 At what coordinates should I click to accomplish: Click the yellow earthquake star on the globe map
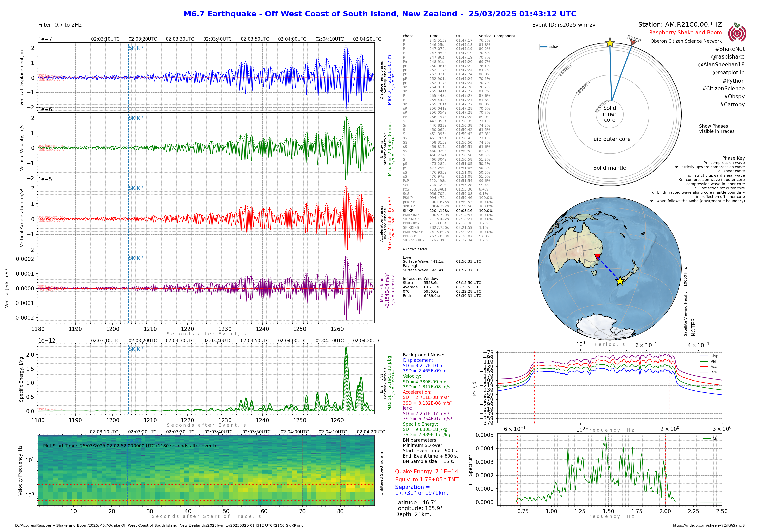620,281
